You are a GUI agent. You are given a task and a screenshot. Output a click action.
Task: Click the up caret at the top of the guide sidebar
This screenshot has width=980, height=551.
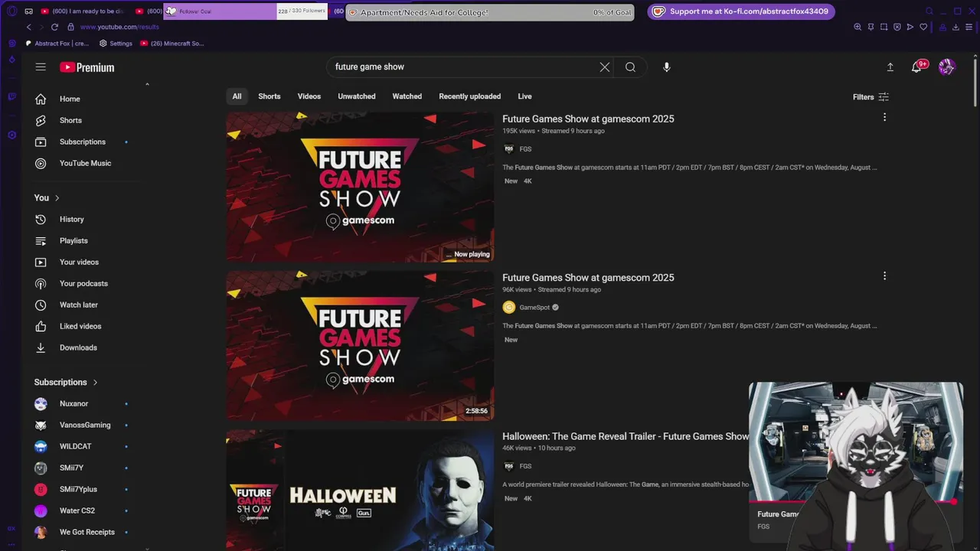pos(147,84)
